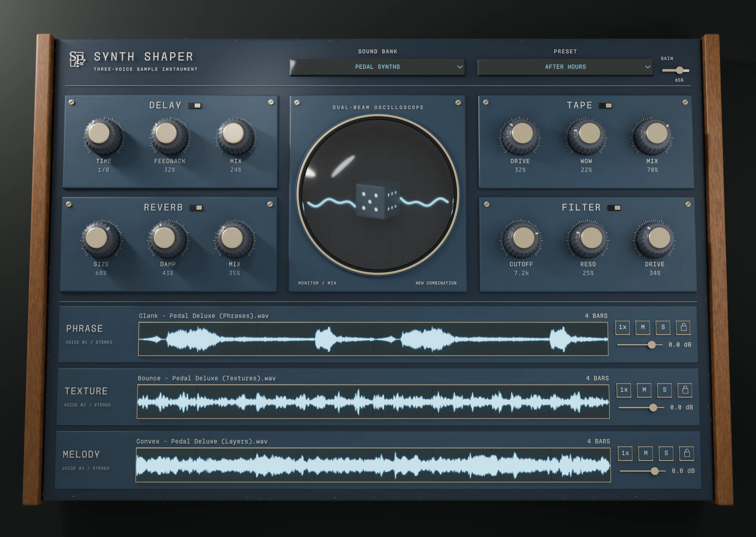Change Melody playback speed 1x button
The width and height of the screenshot is (756, 537).
tap(625, 453)
